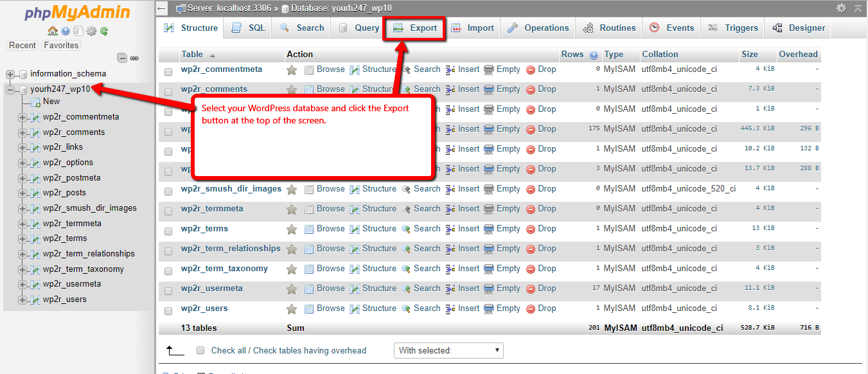The image size is (868, 374).
Task: Open phpMyAdmin documentation question-mark icon
Action: pos(66,31)
